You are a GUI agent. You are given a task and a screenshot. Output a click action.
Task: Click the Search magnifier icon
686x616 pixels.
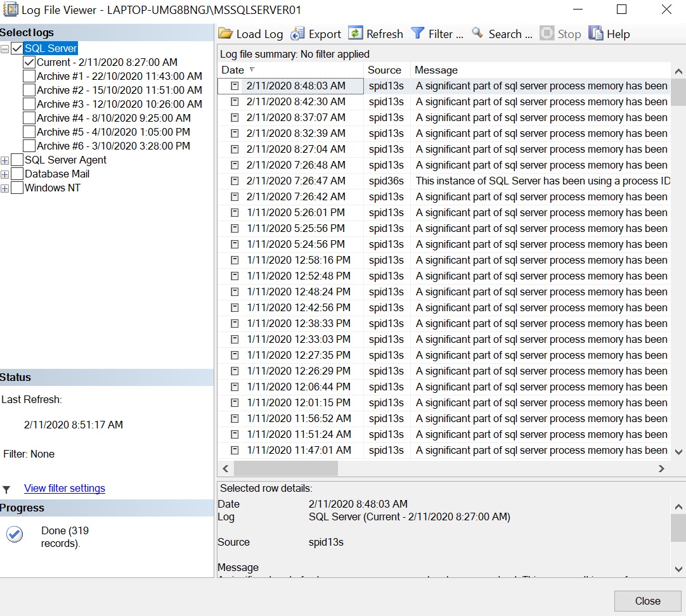point(478,33)
